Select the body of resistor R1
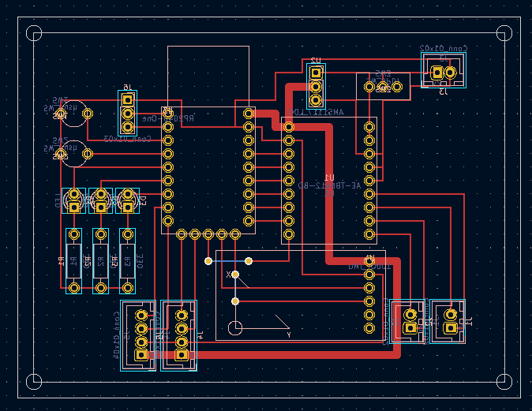 pos(73,261)
